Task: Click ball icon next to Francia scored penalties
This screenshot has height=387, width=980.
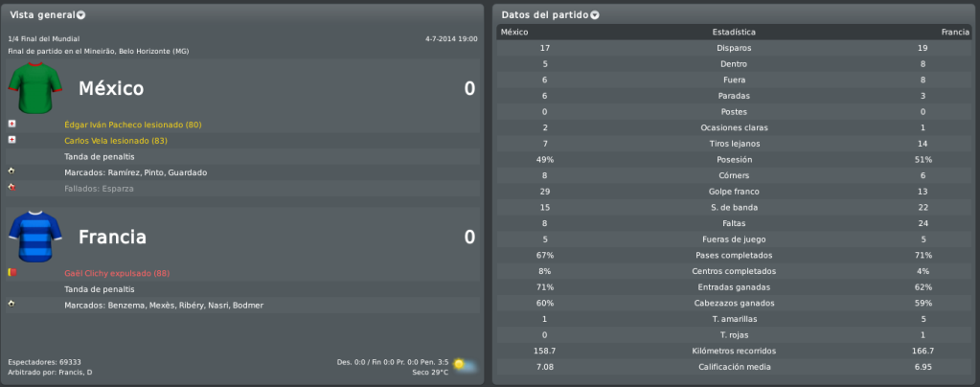Action: tap(11, 305)
